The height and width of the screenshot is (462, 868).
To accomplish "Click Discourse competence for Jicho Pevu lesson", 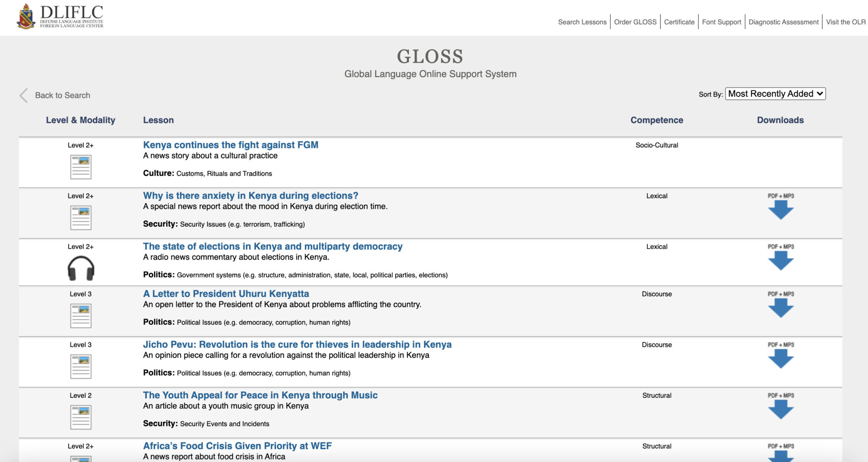I will click(657, 345).
